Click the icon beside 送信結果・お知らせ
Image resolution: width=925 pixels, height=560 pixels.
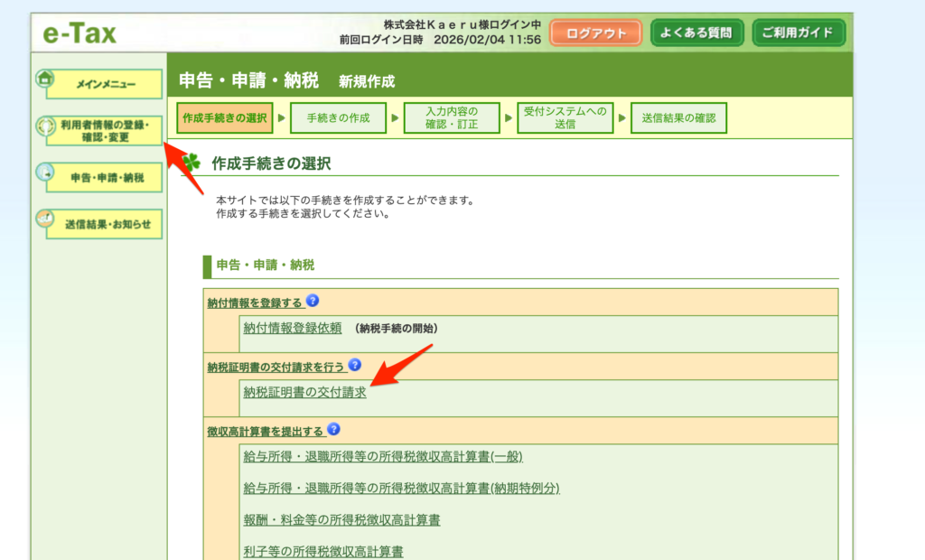(44, 218)
